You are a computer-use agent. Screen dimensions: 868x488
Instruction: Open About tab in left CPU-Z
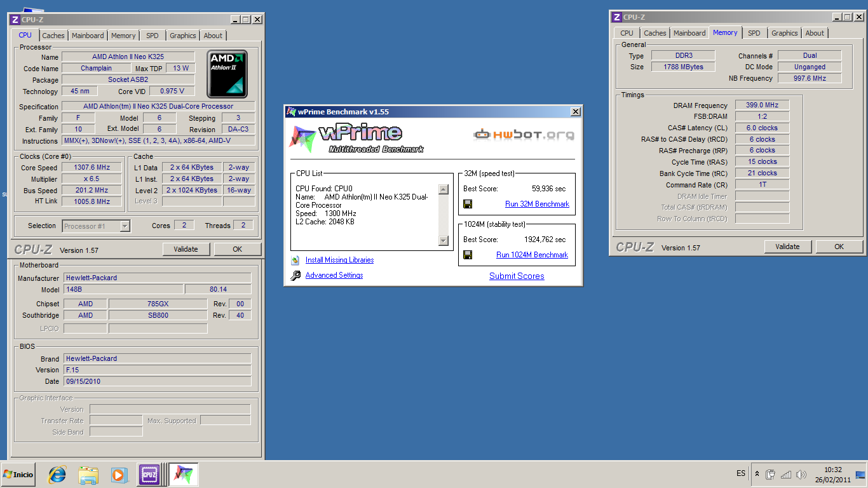click(x=214, y=36)
